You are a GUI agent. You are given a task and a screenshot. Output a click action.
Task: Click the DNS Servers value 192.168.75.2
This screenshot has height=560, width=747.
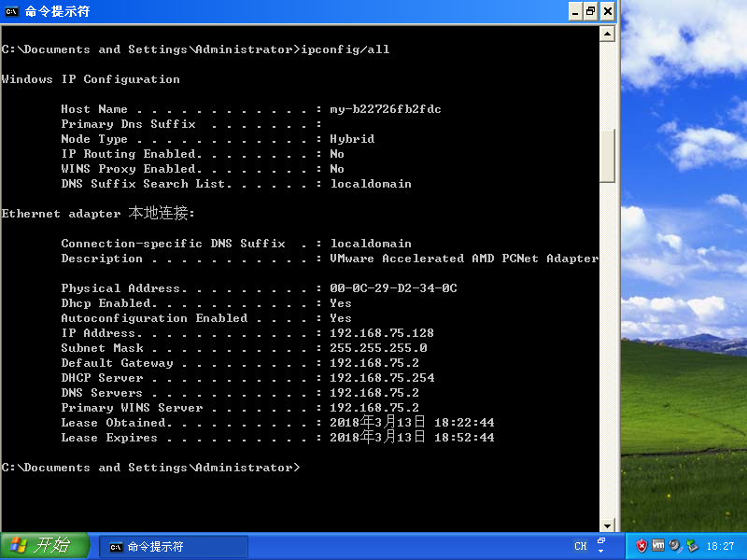(374, 393)
